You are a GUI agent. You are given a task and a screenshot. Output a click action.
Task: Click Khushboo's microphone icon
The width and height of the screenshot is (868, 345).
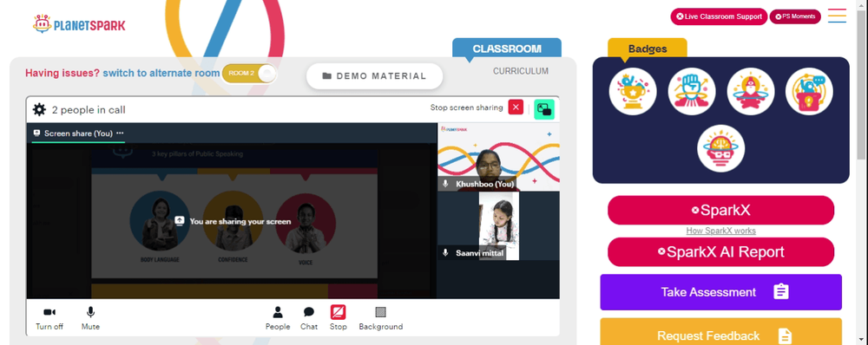tap(445, 184)
